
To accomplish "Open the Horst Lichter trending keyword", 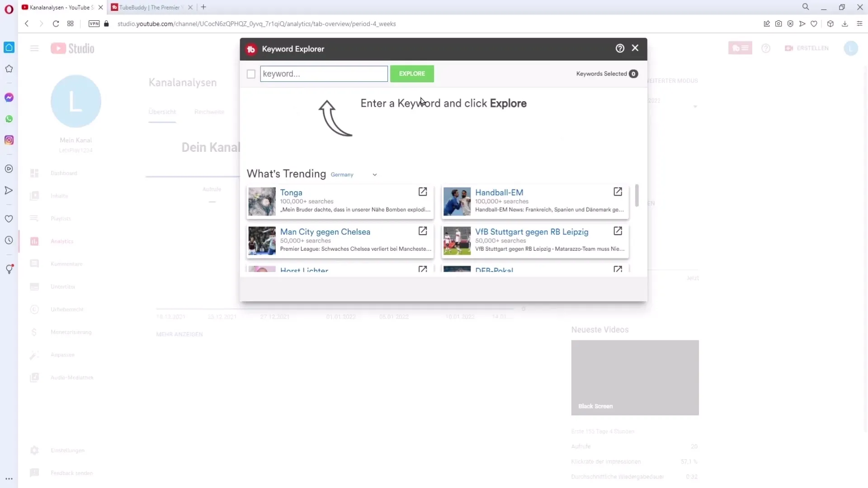I will [304, 270].
